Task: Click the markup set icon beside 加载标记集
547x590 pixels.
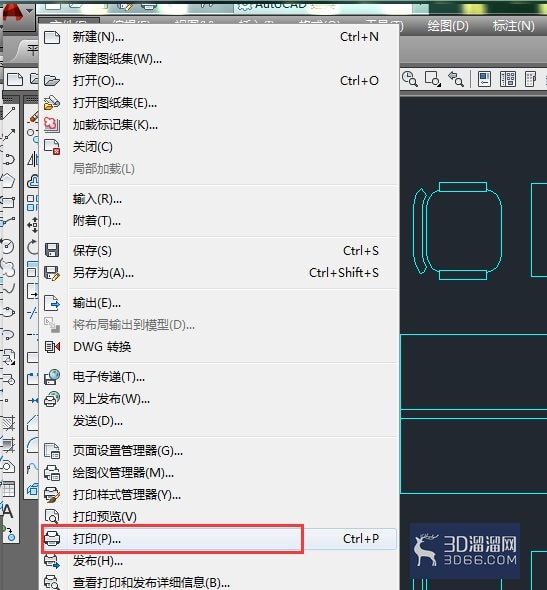Action: (52, 125)
